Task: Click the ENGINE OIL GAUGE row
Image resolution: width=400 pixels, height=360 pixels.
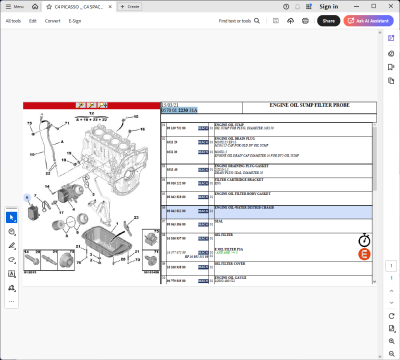Action: point(267,280)
